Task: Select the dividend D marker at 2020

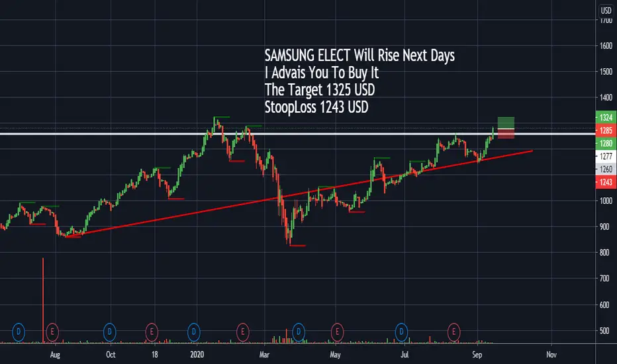Action: [193, 332]
